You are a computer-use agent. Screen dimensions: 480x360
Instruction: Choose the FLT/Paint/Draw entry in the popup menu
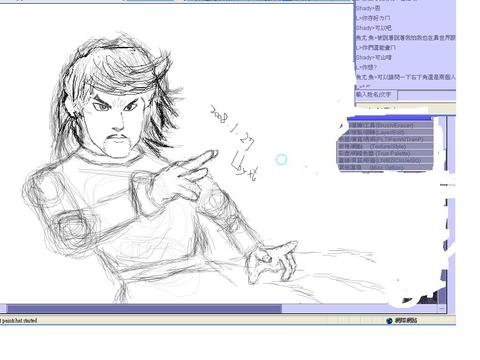[x=386, y=139]
